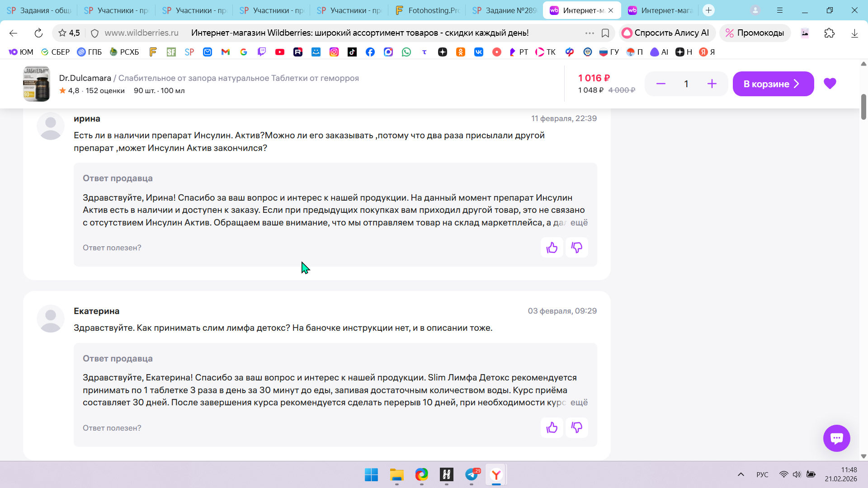The height and width of the screenshot is (488, 868).
Task: Decrease product quantity with minus button
Action: click(x=660, y=84)
